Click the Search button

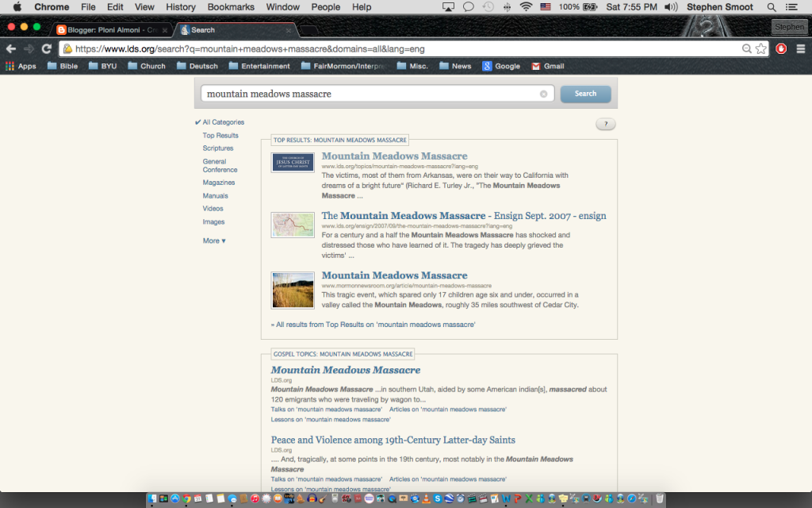pyautogui.click(x=586, y=94)
